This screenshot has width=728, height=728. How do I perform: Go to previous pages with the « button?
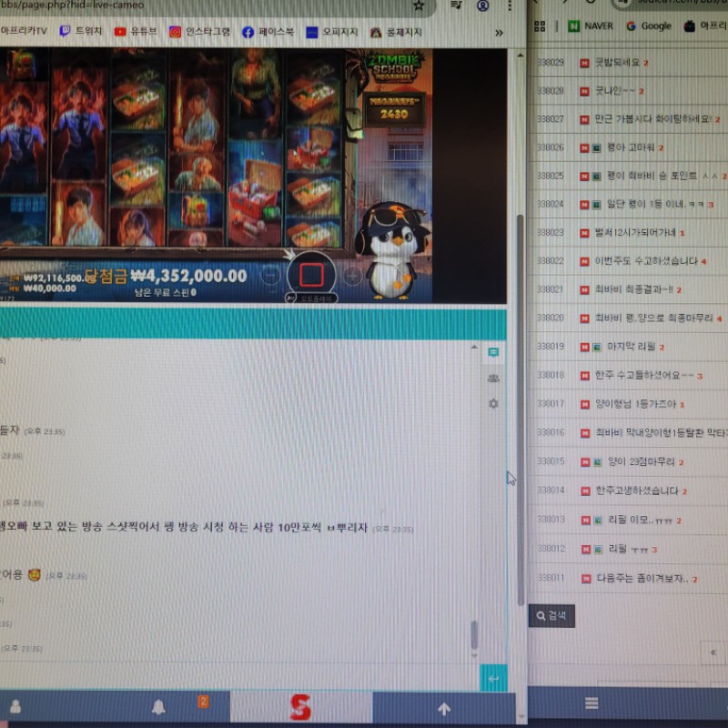coord(713,652)
